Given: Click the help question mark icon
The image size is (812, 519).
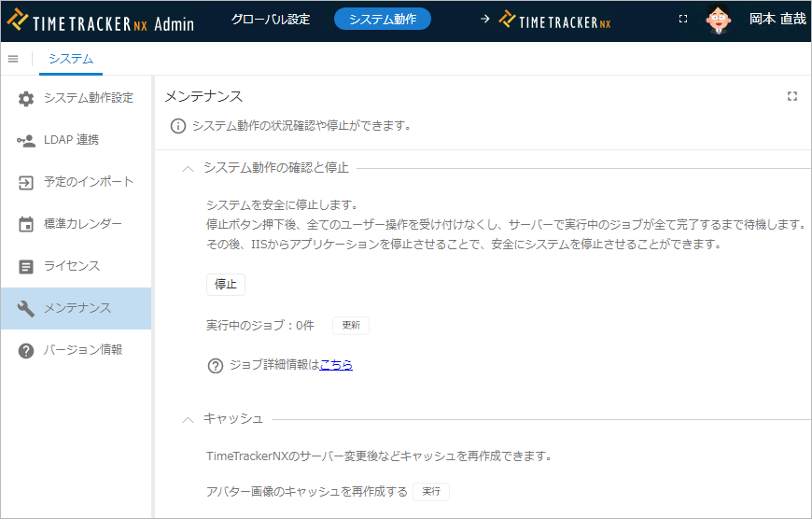Looking at the screenshot, I should tap(216, 365).
